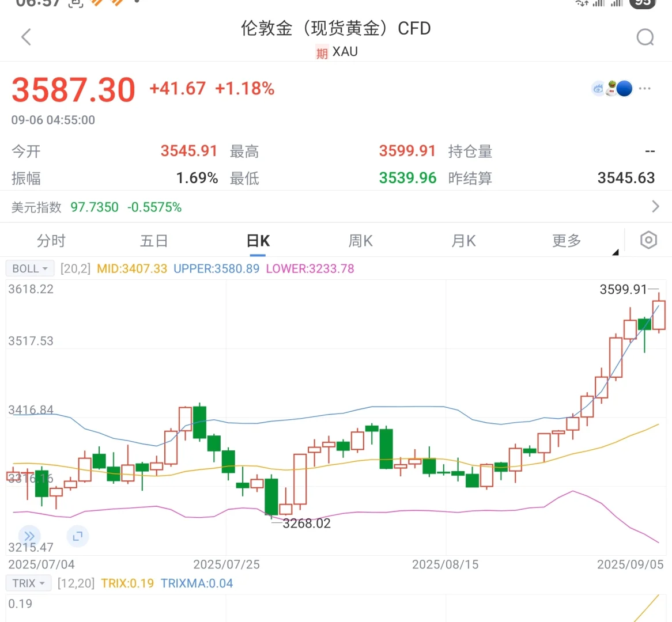Tap the double-arrow indicator expander icon
The height and width of the screenshot is (622, 672).
click(x=29, y=536)
